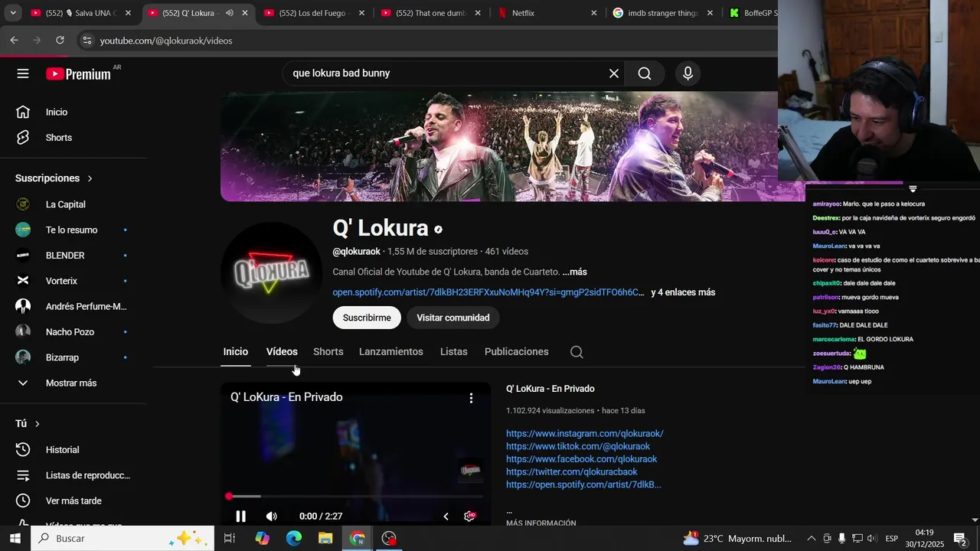
Task: Mute the featured video player volume
Action: click(x=271, y=517)
